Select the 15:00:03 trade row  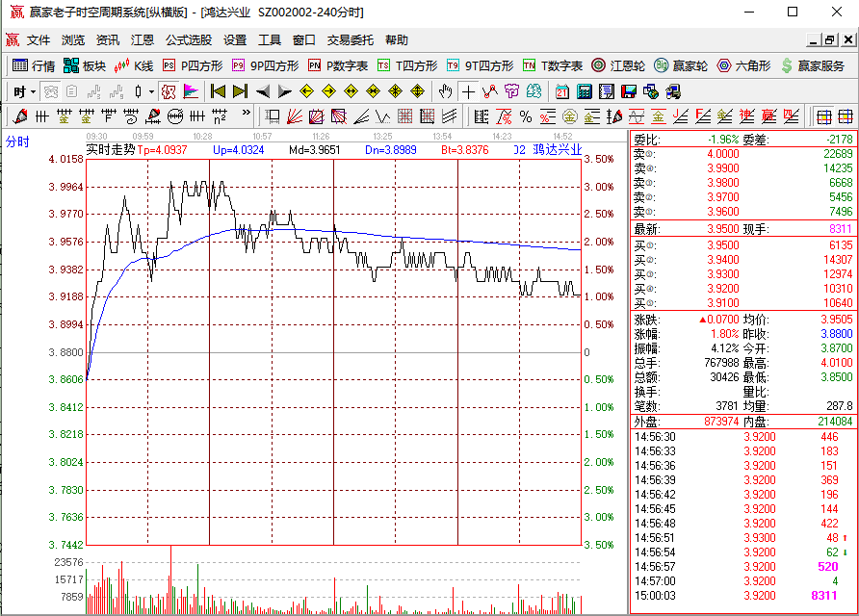[742, 596]
